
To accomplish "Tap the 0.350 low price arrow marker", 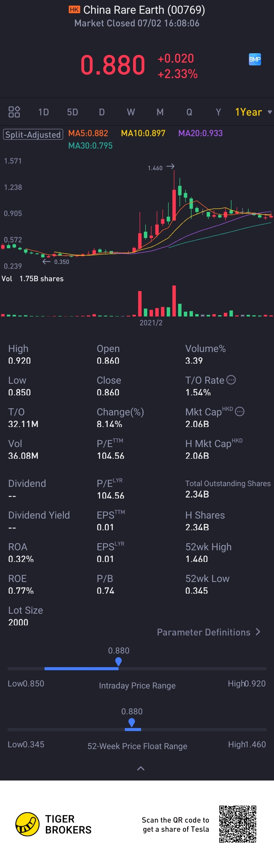I will point(46,261).
